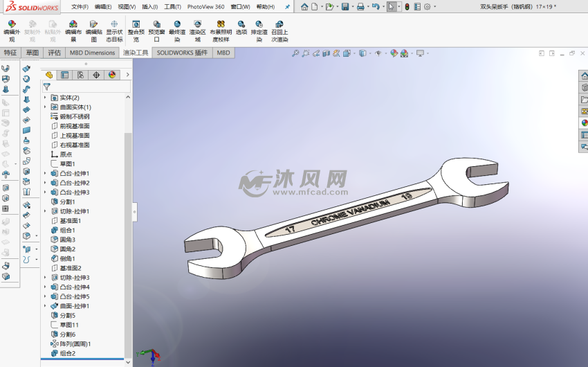The height and width of the screenshot is (367, 588).
Task: Pin the menu bar with pushpin icon
Action: pos(287,7)
